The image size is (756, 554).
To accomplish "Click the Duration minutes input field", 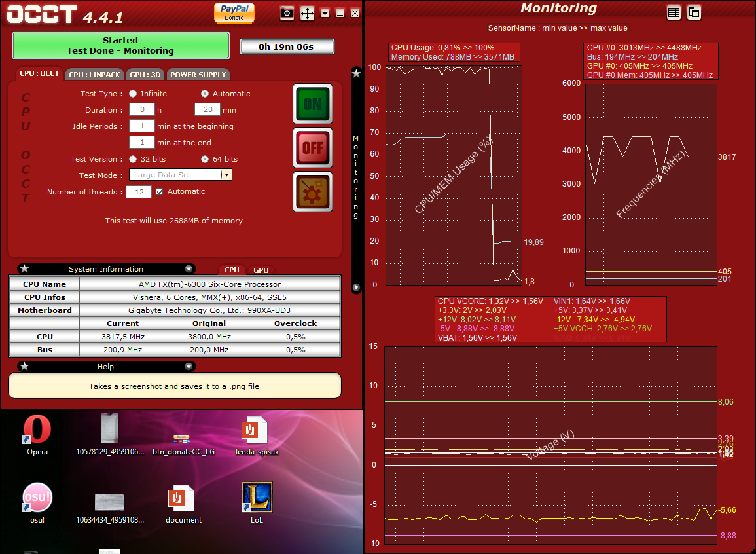I will coord(207,109).
